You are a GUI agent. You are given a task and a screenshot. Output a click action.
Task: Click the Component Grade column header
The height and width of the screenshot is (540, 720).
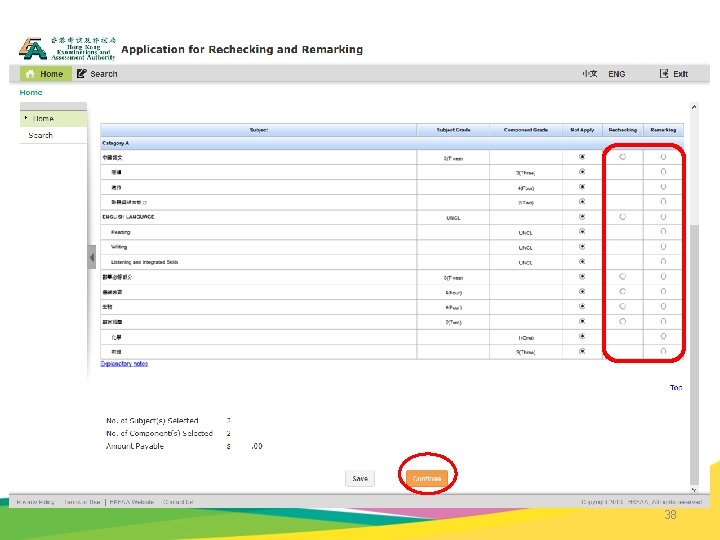coord(526,130)
